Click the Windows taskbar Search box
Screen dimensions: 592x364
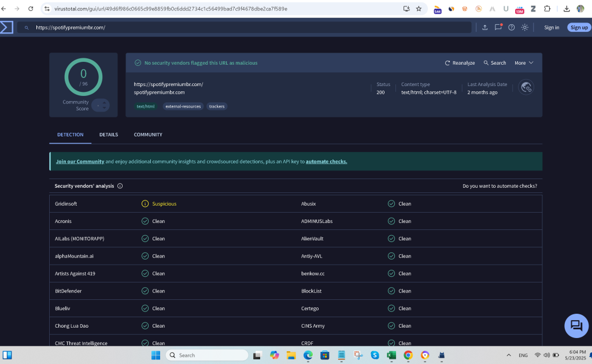point(207,355)
